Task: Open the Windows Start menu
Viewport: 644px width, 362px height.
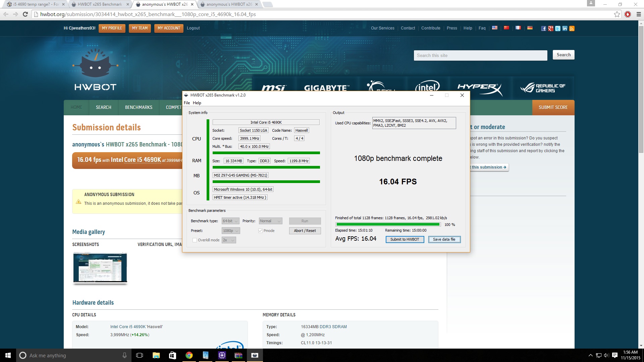Action: coord(8,355)
